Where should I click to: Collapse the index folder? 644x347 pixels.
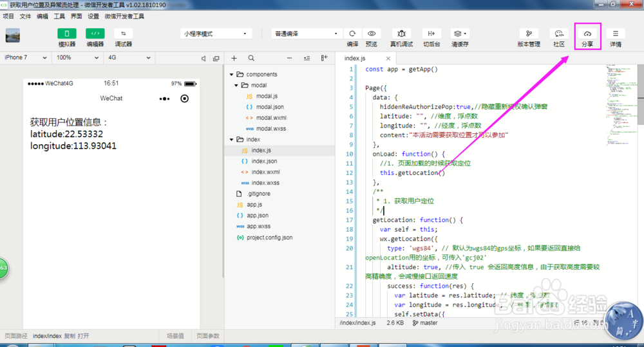232,140
